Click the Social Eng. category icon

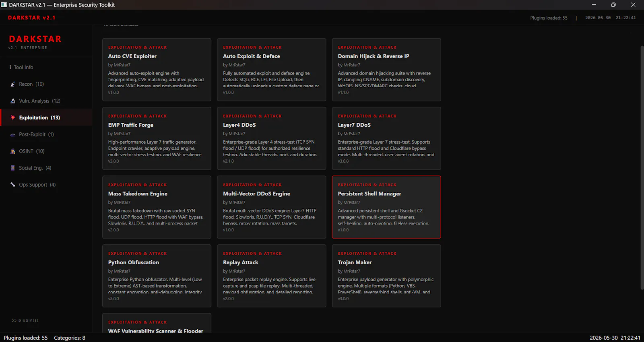[13, 168]
